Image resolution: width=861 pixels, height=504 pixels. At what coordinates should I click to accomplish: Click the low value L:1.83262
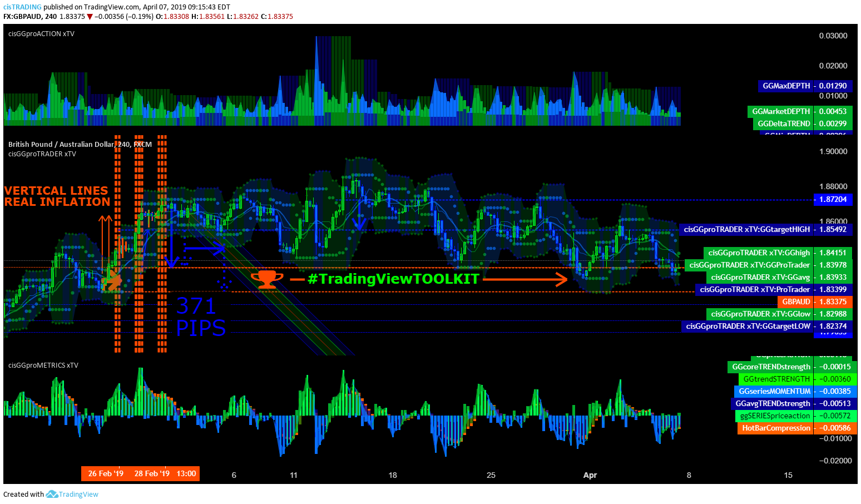243,17
